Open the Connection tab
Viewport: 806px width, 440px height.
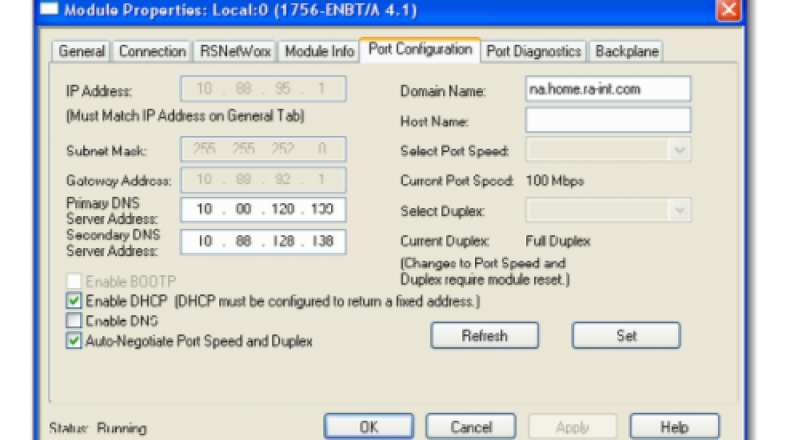click(x=152, y=51)
